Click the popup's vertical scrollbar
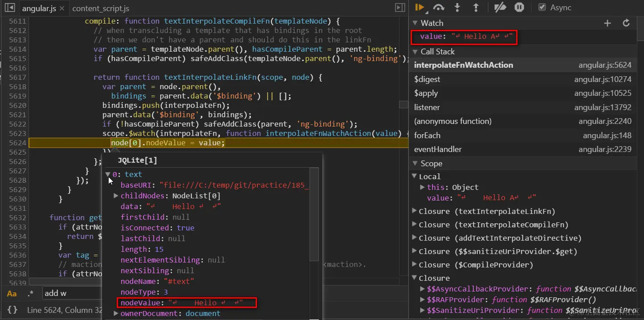Viewport: 644px width, 320px height. pyautogui.click(x=314, y=214)
